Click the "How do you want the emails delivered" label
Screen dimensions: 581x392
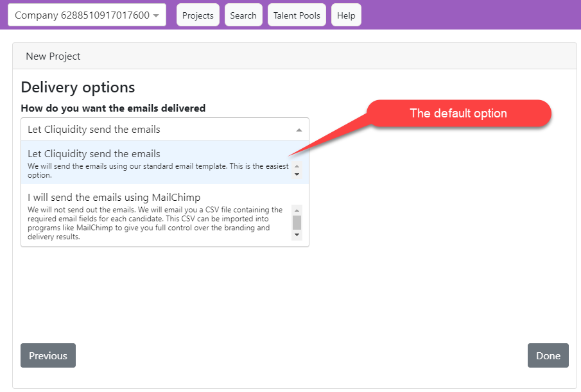113,108
